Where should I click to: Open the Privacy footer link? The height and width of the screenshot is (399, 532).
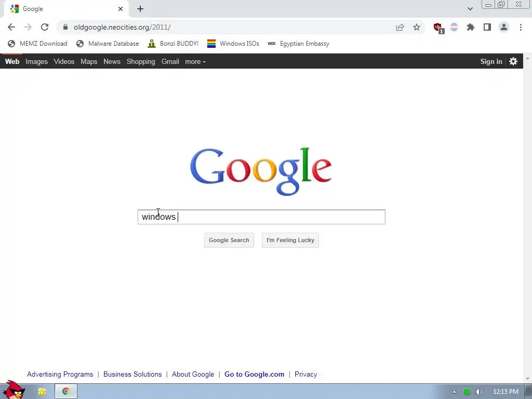pos(305,374)
